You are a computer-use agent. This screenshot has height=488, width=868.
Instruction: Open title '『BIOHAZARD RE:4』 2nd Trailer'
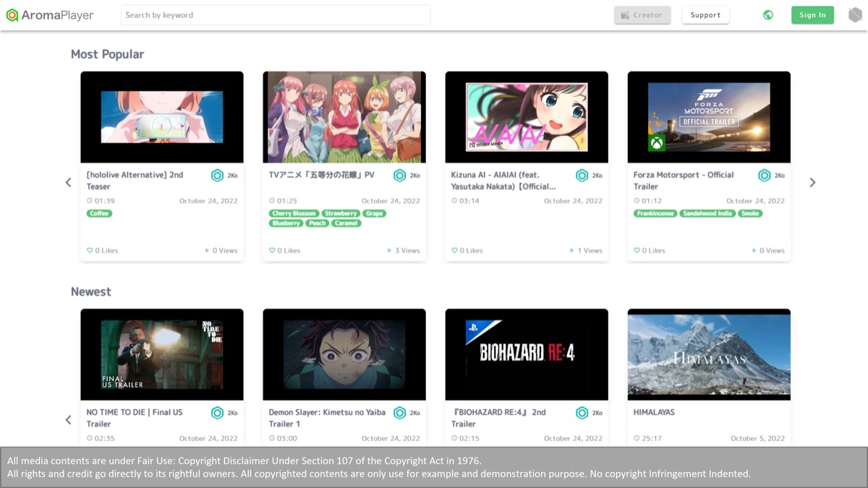(x=498, y=418)
